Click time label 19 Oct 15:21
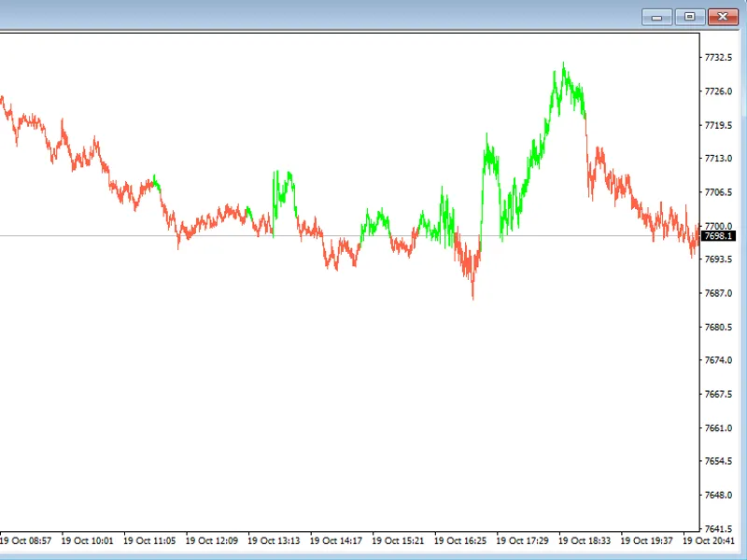Image resolution: width=747 pixels, height=560 pixels. pyautogui.click(x=398, y=541)
